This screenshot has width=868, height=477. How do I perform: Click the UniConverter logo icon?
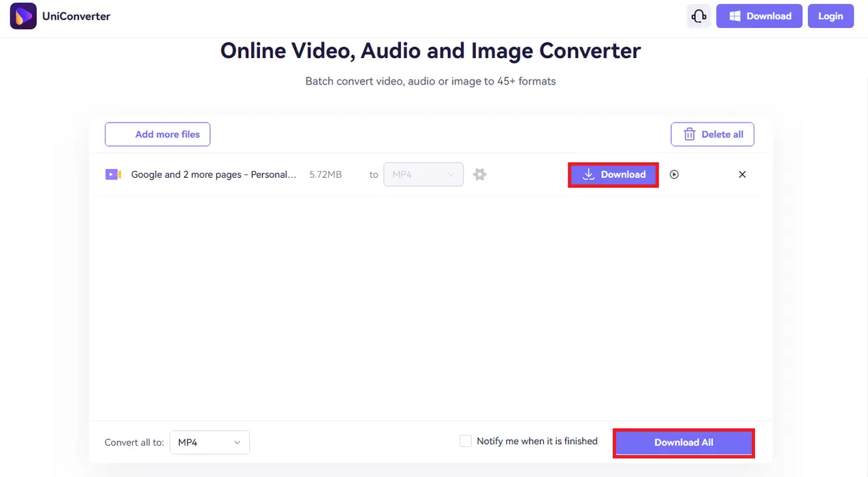pos(23,16)
